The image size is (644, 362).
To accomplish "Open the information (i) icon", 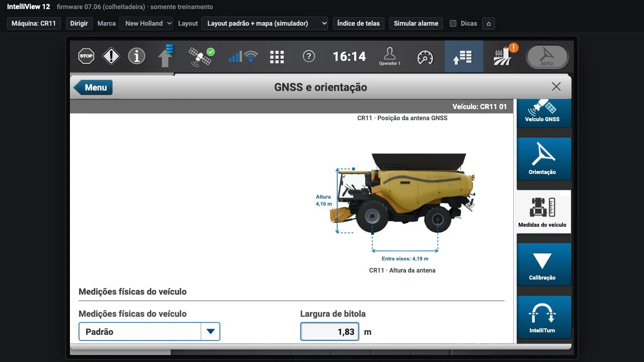I will (136, 56).
